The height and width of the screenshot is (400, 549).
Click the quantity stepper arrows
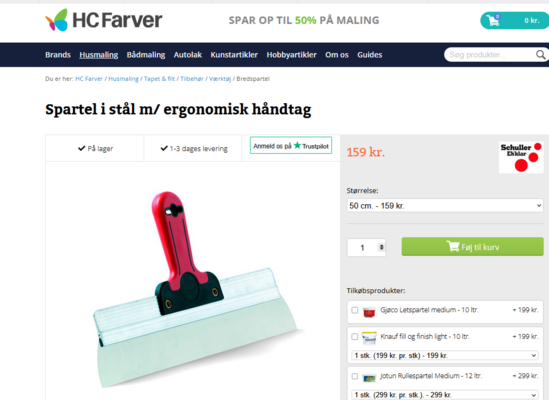(x=382, y=247)
